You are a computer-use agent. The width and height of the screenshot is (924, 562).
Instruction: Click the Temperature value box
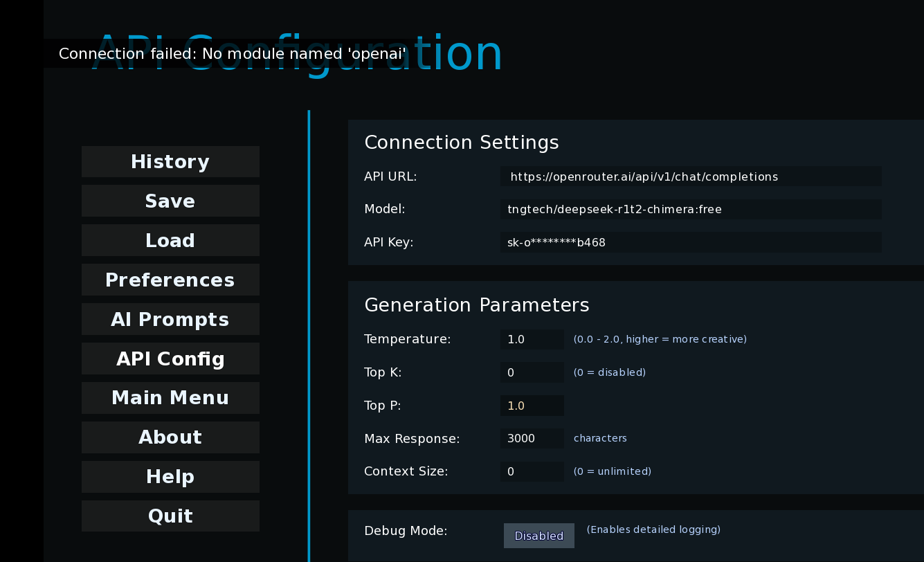pos(532,339)
